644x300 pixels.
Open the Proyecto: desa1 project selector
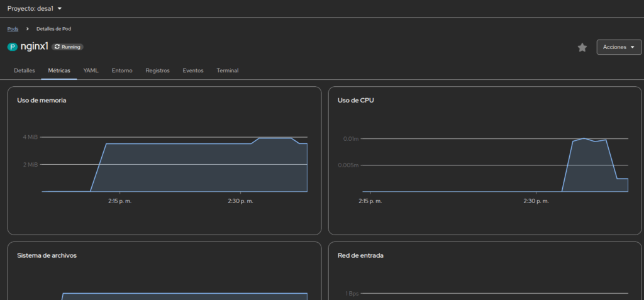35,9
